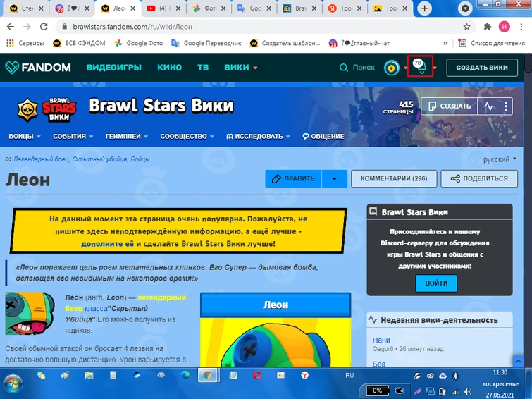The height and width of the screenshot is (399, 532).
Task: Click the ПРАВИТЬ edit button
Action: pos(294,178)
